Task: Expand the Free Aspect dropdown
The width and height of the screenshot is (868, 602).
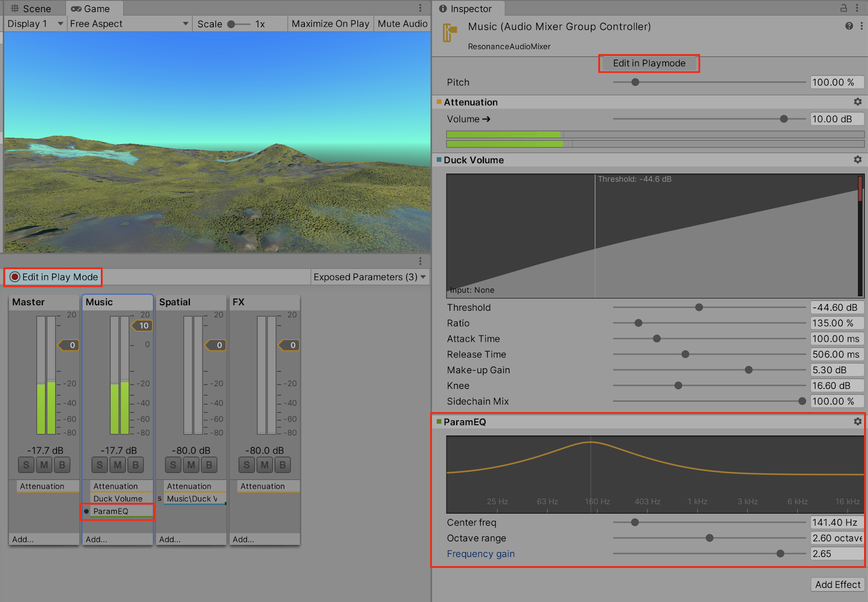Action: [129, 24]
